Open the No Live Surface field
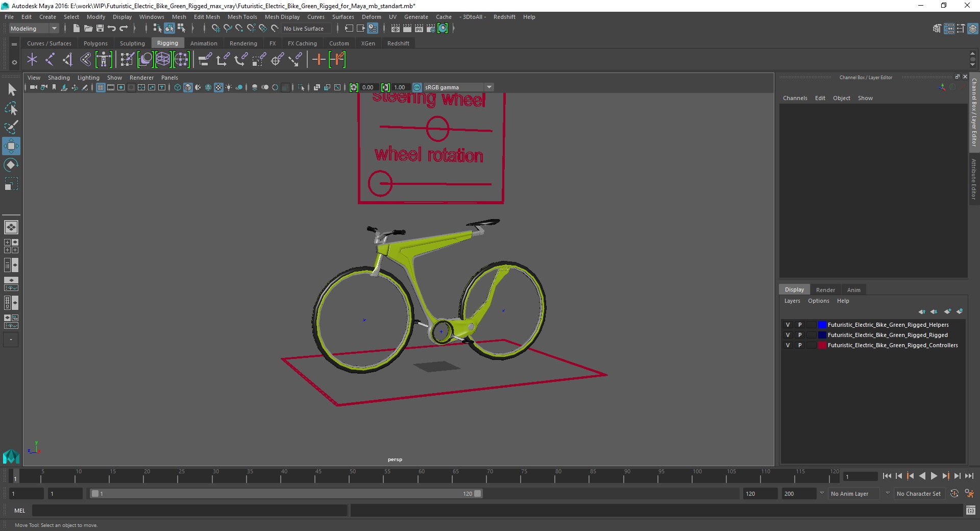980x531 pixels. (x=306, y=29)
